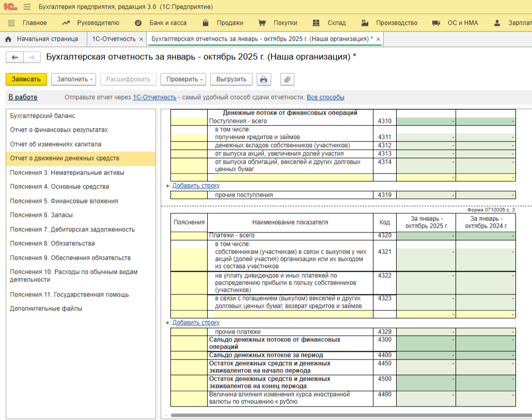Select Бухгалтерский баланс in the sidebar
The width and height of the screenshot is (532, 420).
click(x=42, y=116)
